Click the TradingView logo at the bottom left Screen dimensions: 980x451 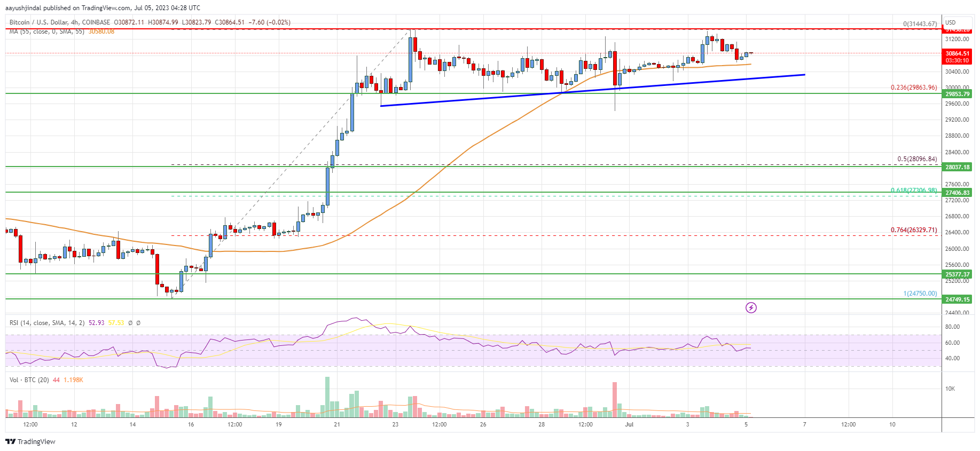pyautogui.click(x=30, y=441)
